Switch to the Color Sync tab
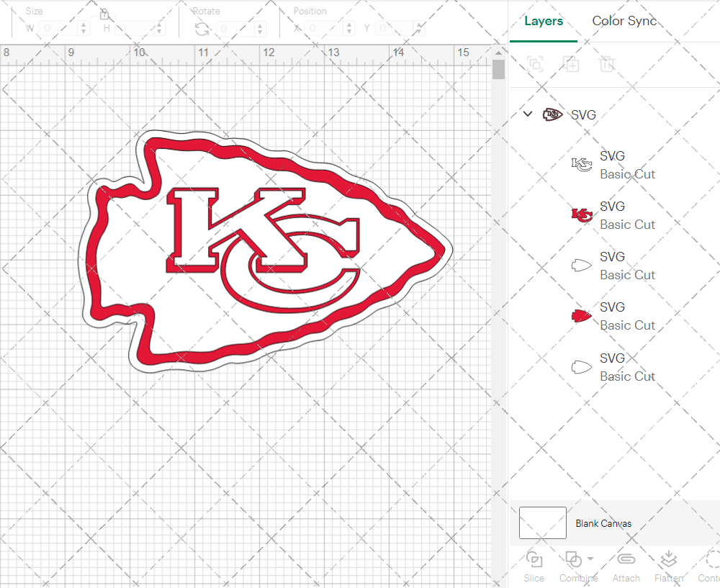 (x=624, y=21)
